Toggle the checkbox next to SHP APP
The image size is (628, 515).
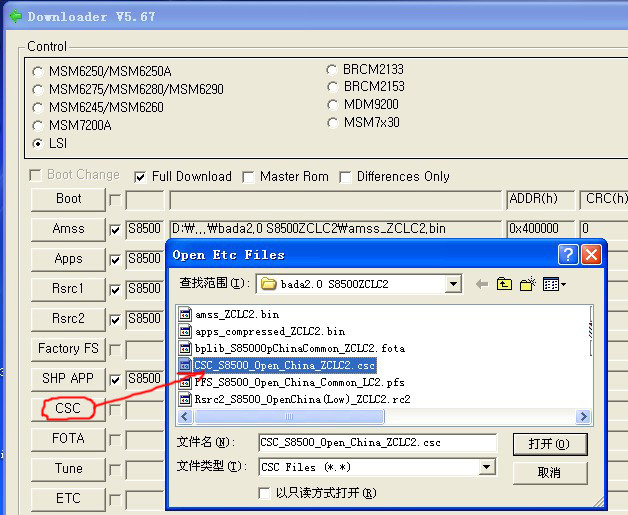pyautogui.click(x=115, y=380)
